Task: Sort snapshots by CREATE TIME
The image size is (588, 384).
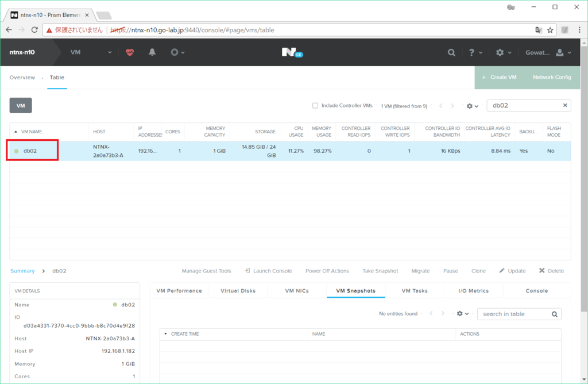Action: [x=185, y=334]
